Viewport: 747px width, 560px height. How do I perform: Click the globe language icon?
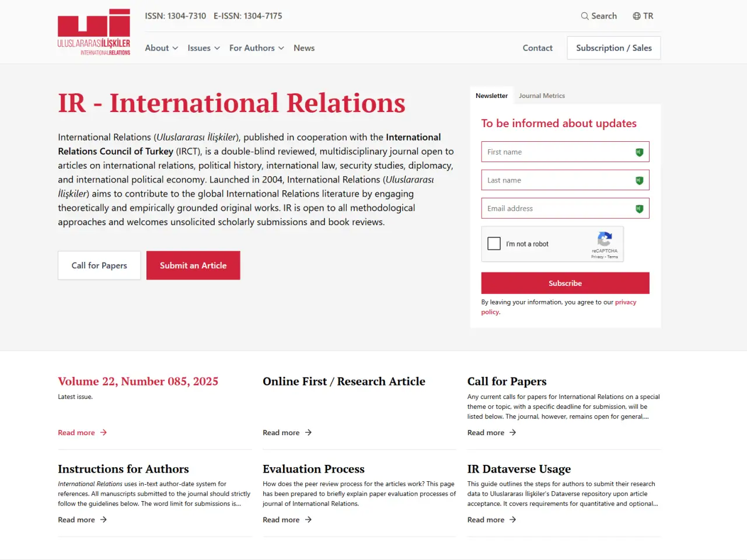tap(637, 16)
